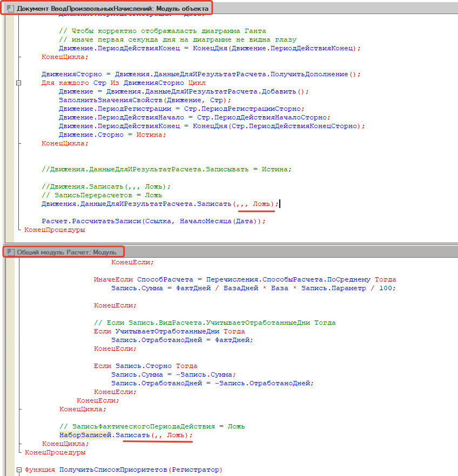Click the 'Движения.ДанныеДляИРезультатРасчета.Добавить()' line
The width and height of the screenshot is (458, 476).
[x=184, y=91]
